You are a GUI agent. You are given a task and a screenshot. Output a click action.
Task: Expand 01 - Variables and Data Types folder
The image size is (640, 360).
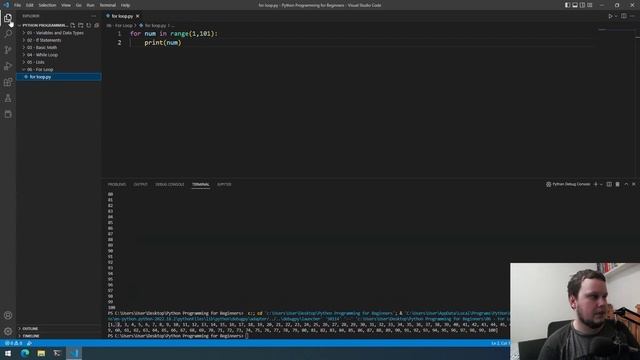tap(55, 33)
